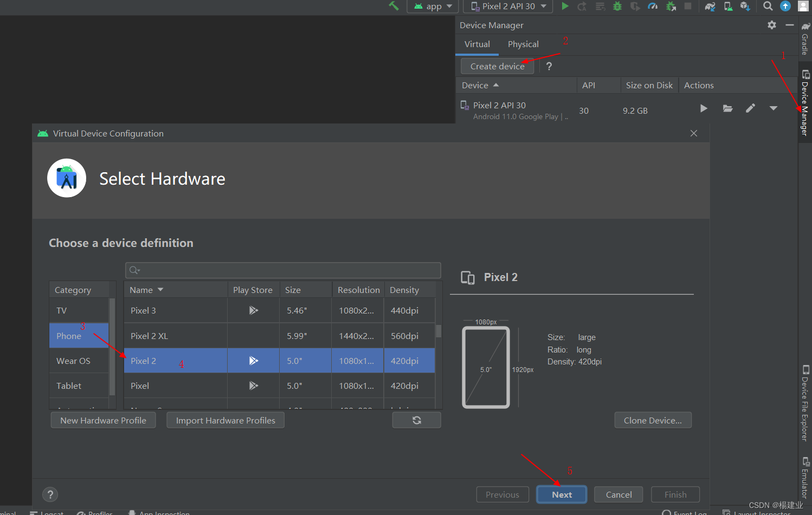
Task: Select the Pixel device row
Action: (280, 386)
